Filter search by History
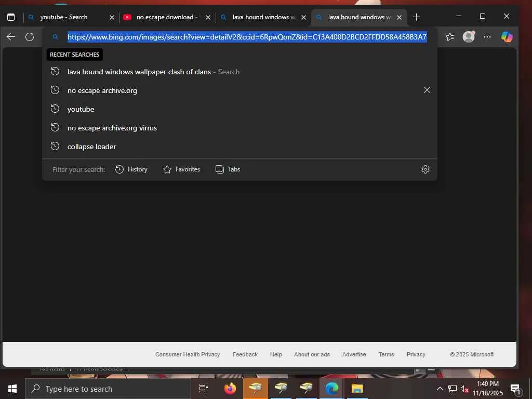Viewport: 532px width, 399px height. point(131,169)
